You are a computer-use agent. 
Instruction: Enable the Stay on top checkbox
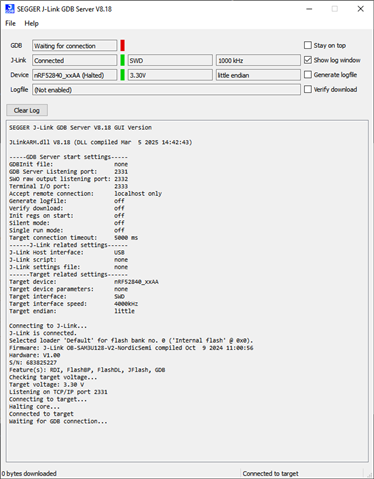[308, 45]
